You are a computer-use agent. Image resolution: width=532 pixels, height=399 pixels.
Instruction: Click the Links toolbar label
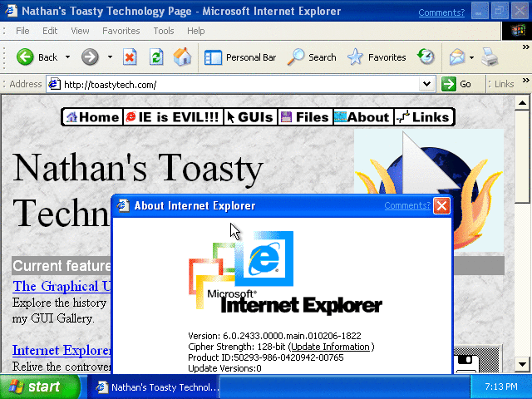click(504, 84)
